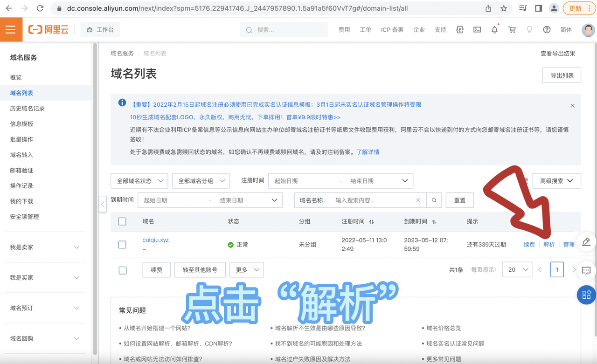Open the shopping cart icon
The height and width of the screenshot is (364, 597).
click(512, 30)
